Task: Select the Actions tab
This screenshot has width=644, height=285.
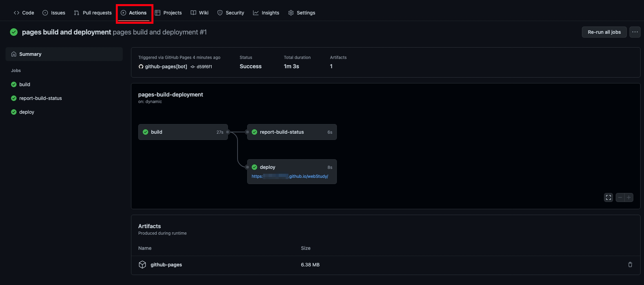Action: pos(134,13)
